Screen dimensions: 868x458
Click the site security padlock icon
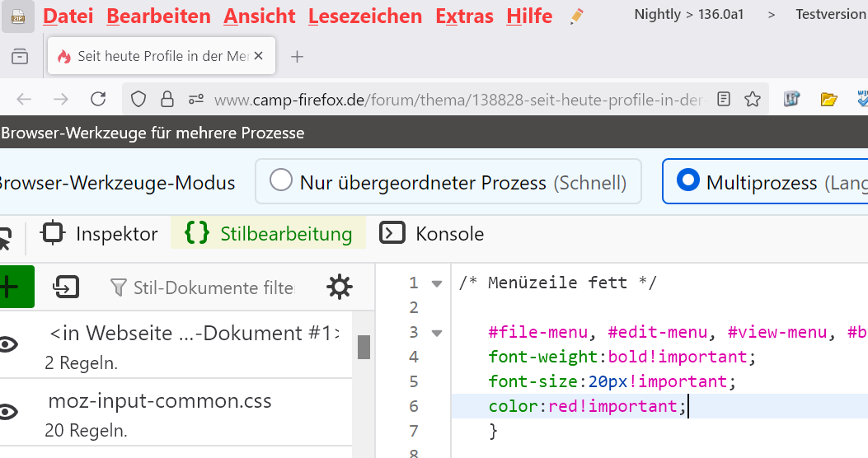[x=167, y=99]
